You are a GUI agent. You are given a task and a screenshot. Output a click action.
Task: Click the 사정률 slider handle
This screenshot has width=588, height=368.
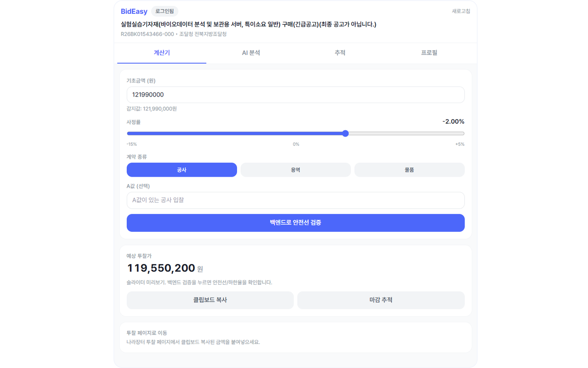pos(345,133)
